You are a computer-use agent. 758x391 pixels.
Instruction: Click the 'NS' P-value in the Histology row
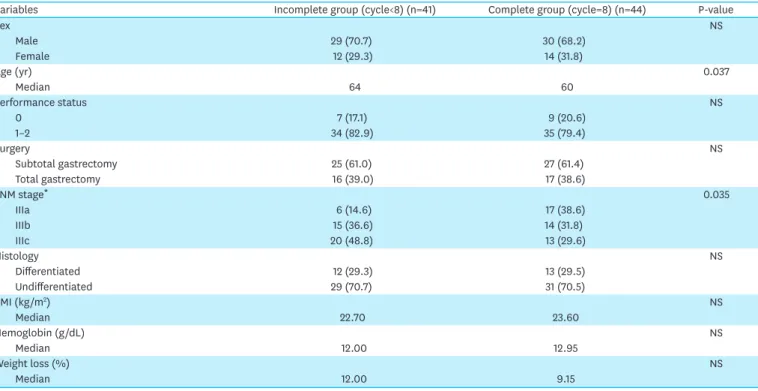pos(716,256)
